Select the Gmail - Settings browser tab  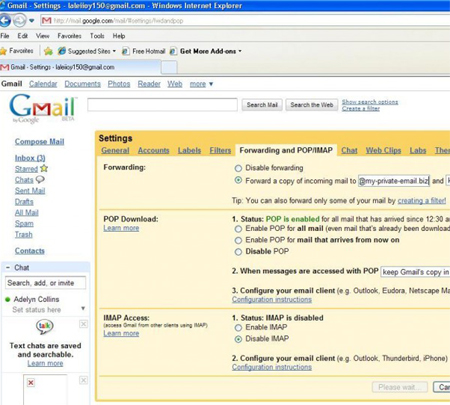[x=80, y=67]
